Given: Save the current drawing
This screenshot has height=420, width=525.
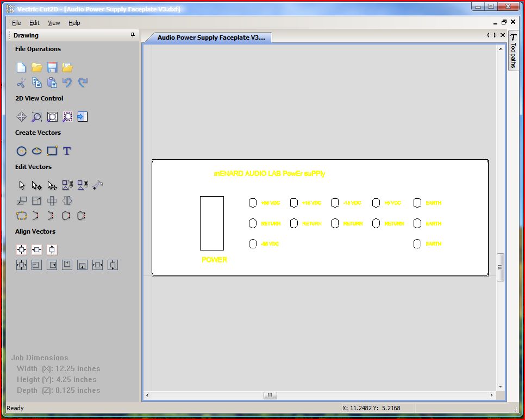Looking at the screenshot, I should [52, 67].
